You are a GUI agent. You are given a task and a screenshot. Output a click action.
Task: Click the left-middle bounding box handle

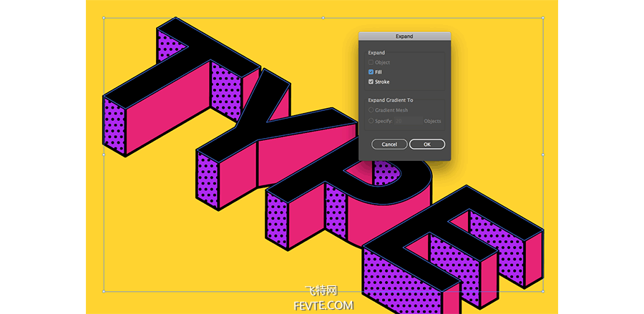tap(104, 154)
